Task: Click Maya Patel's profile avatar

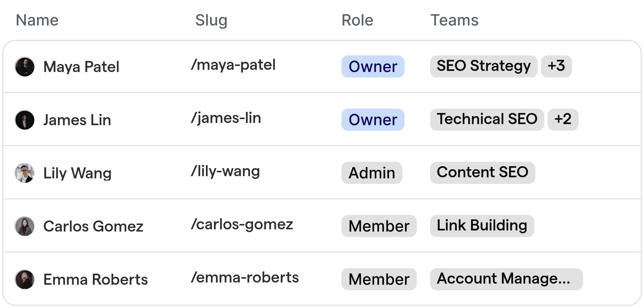Action: pos(24,66)
